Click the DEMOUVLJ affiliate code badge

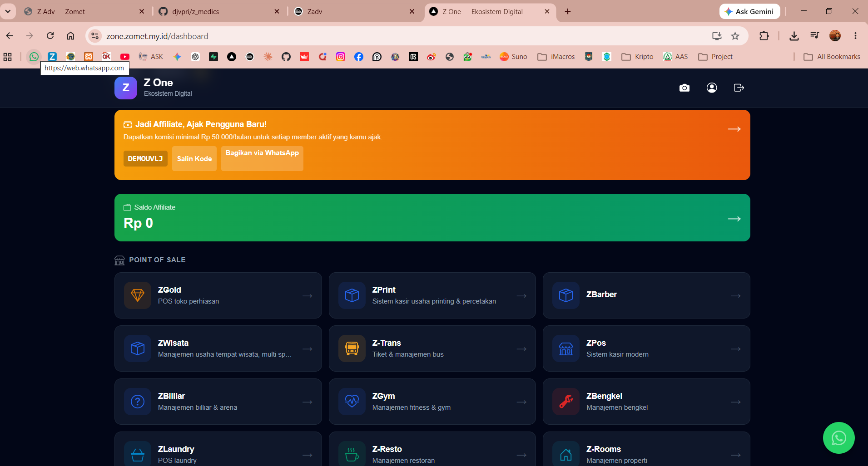pos(145,158)
